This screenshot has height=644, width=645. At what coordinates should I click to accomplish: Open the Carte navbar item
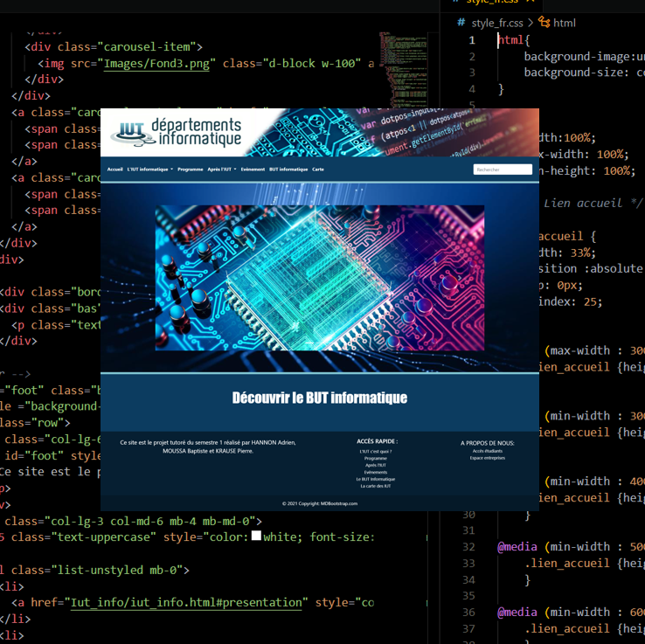(318, 170)
